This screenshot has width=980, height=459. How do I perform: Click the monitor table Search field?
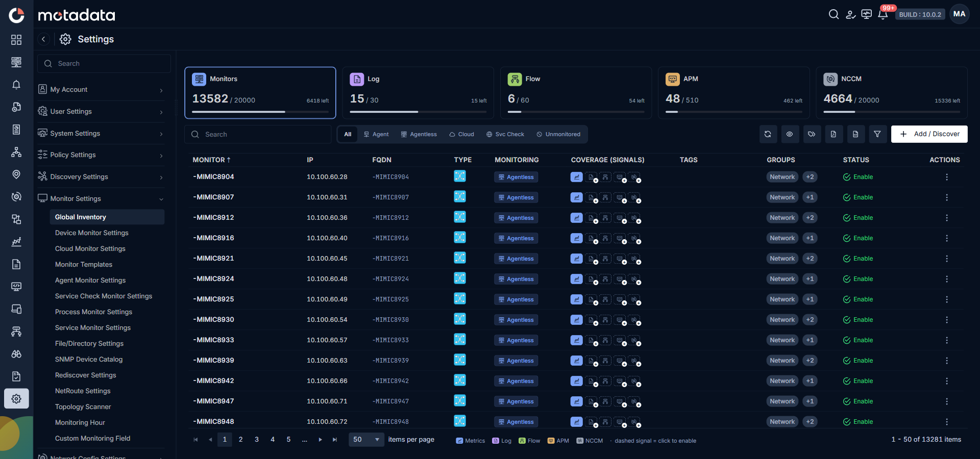[258, 135]
